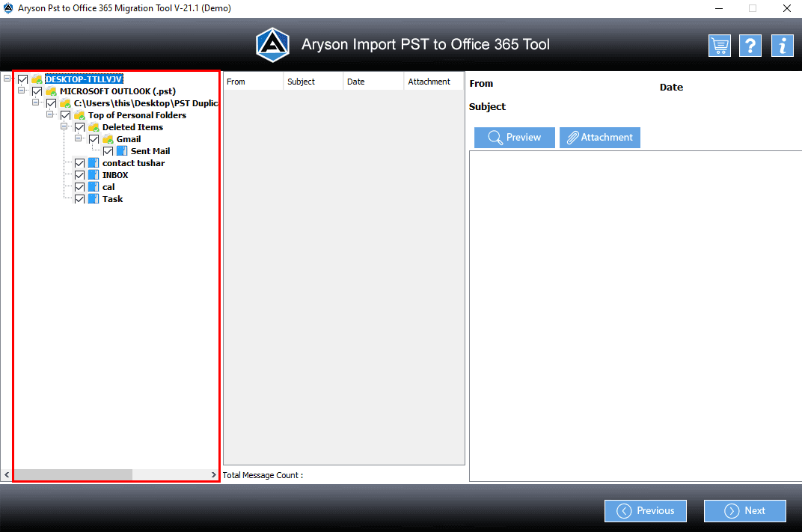Select the DESKTOP-TTLLVJV label

point(84,79)
